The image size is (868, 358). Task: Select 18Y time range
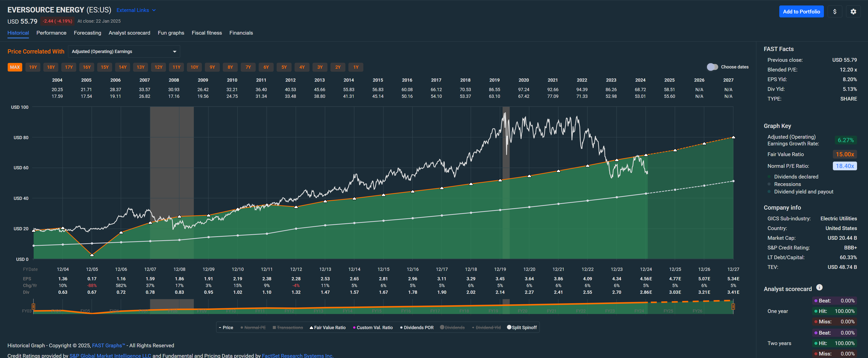(51, 67)
